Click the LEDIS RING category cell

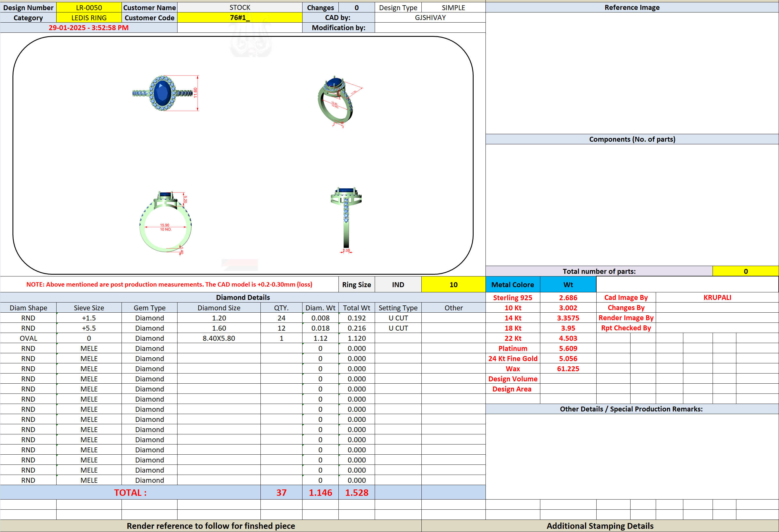89,18
